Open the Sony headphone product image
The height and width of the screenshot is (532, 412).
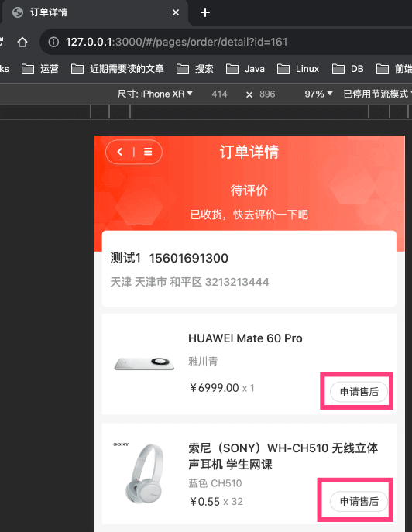[144, 472]
